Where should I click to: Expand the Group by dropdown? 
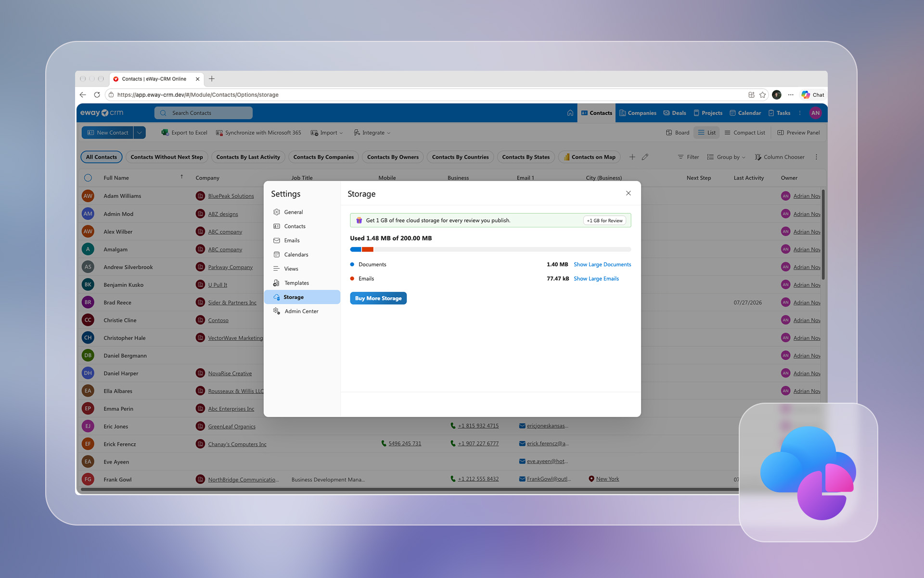(726, 157)
